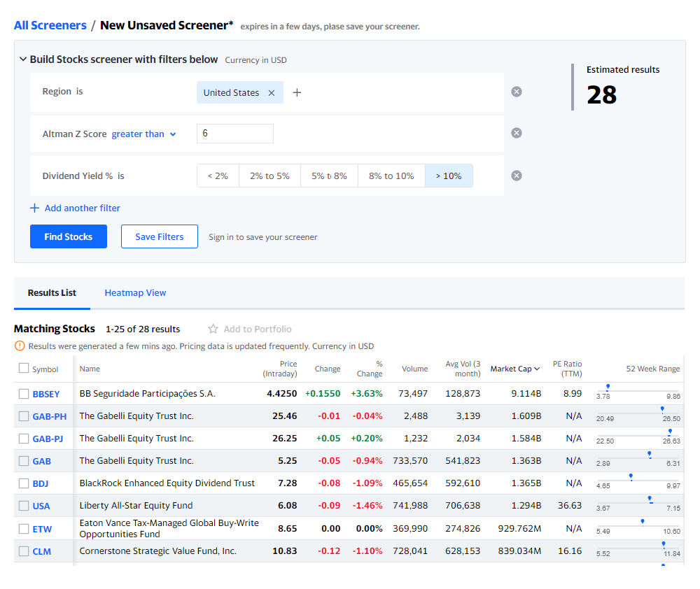Open USA ticker link
The image size is (700, 589).
(x=41, y=506)
